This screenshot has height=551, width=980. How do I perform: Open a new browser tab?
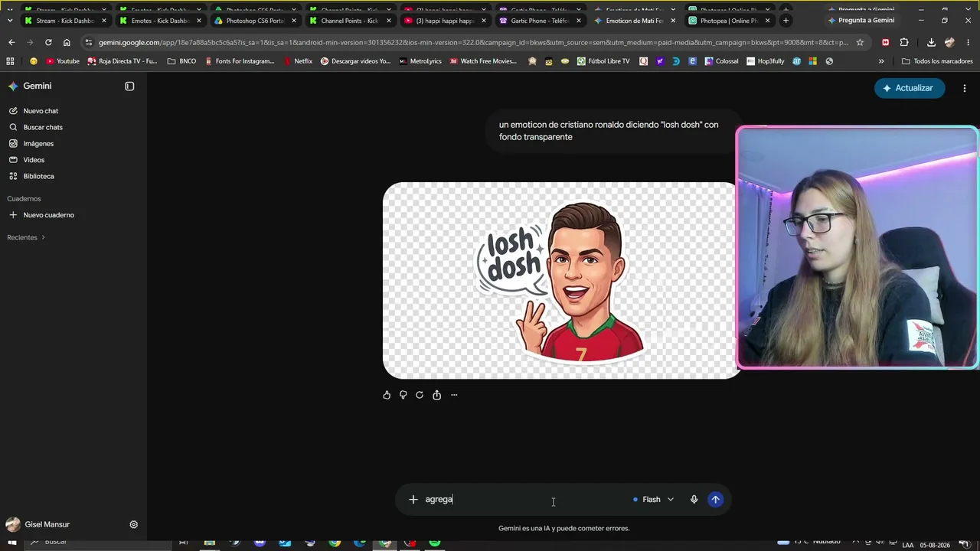(786, 21)
